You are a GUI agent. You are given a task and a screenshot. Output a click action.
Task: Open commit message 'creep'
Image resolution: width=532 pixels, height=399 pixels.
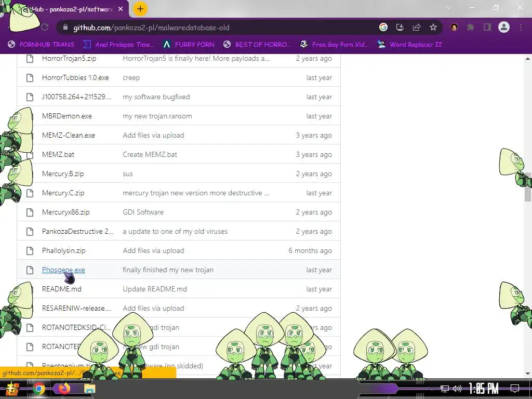[131, 78]
